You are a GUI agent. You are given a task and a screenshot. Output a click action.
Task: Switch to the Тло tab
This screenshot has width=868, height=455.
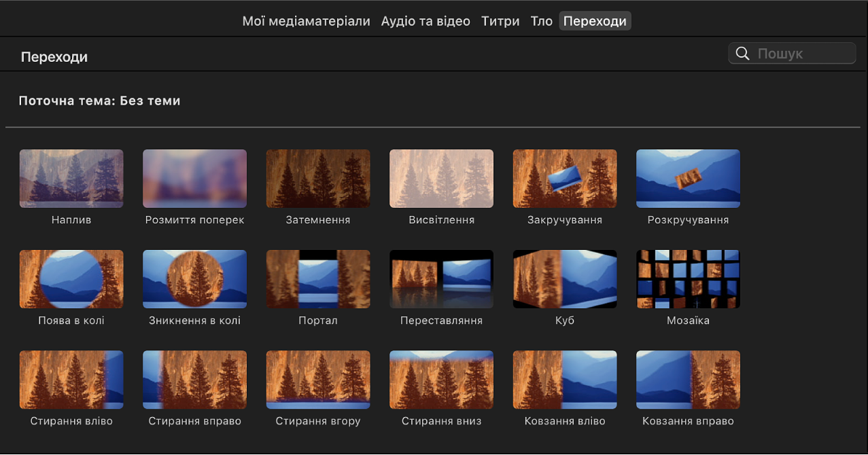pos(541,21)
